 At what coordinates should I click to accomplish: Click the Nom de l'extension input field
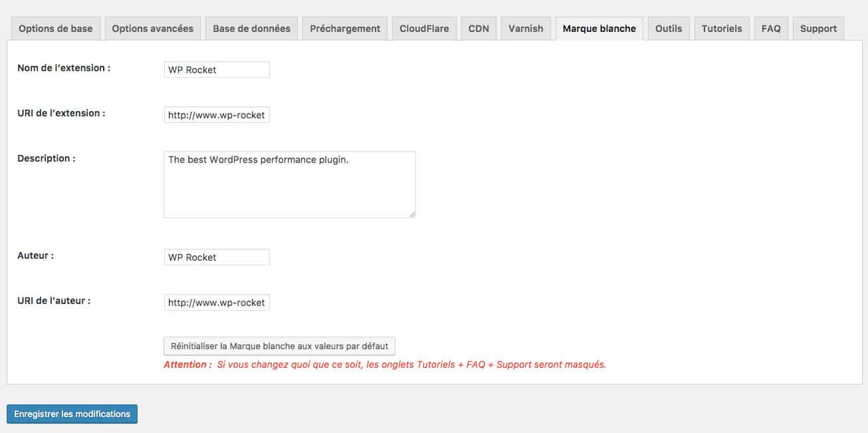(x=217, y=70)
